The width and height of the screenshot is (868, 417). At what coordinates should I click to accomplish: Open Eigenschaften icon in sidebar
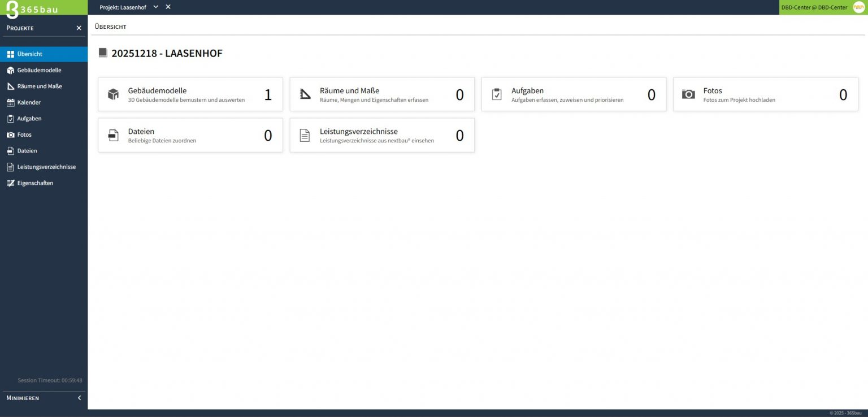coord(10,183)
